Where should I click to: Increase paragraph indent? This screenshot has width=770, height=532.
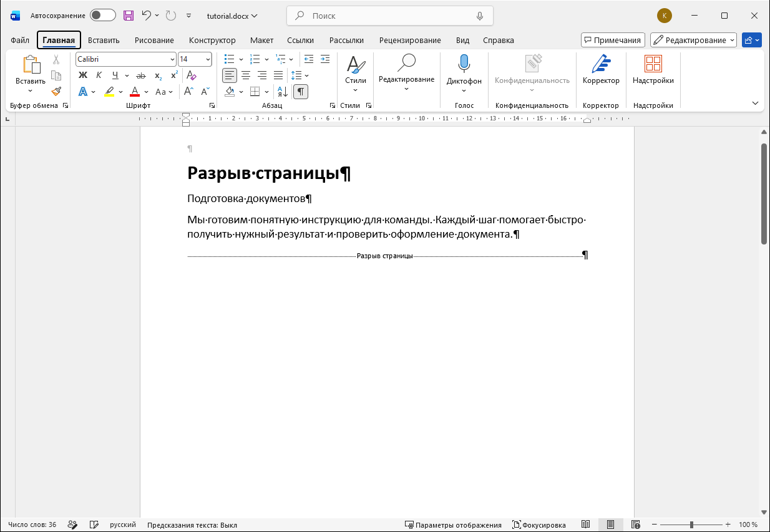(x=324, y=59)
